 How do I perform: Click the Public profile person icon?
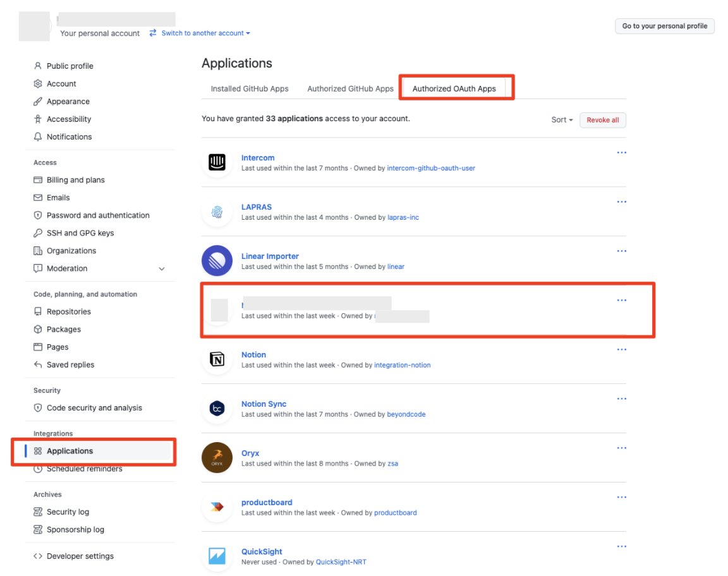click(x=38, y=66)
